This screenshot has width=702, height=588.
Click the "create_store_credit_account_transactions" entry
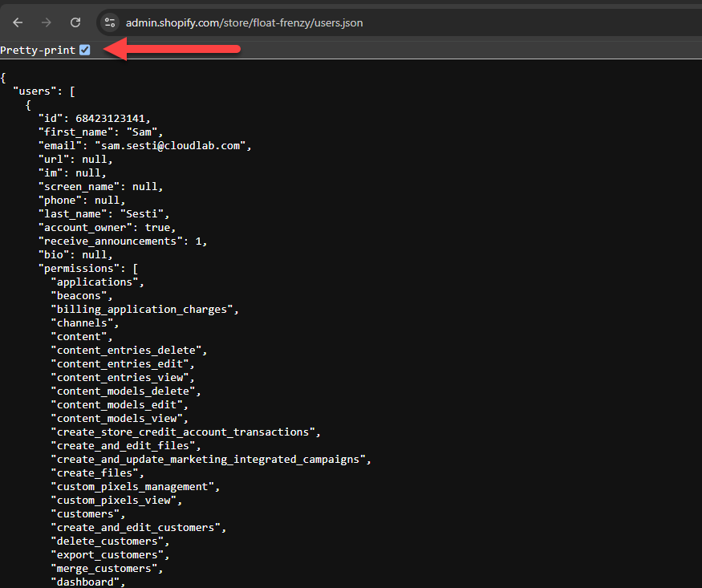pos(185,432)
